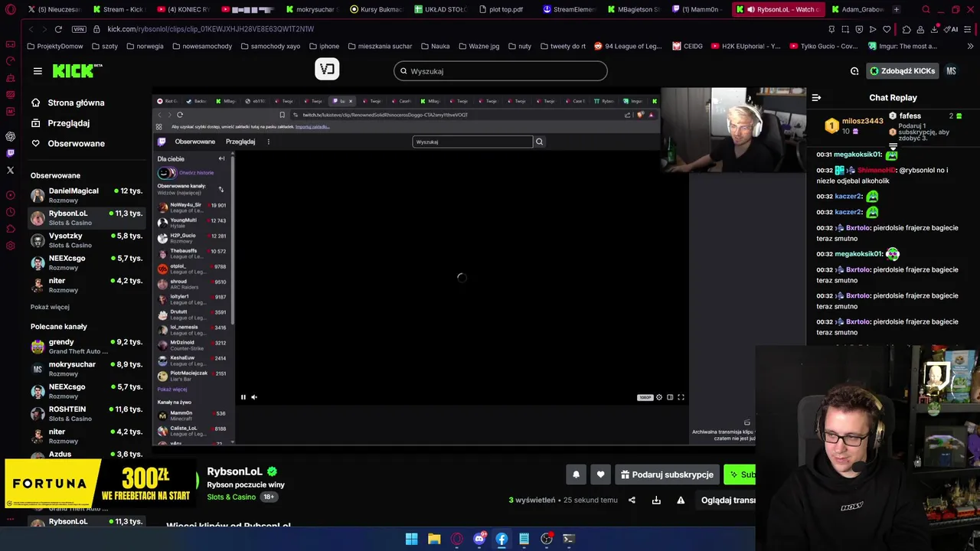
Task: Open niter channel under Obserwowane
Action: point(87,285)
